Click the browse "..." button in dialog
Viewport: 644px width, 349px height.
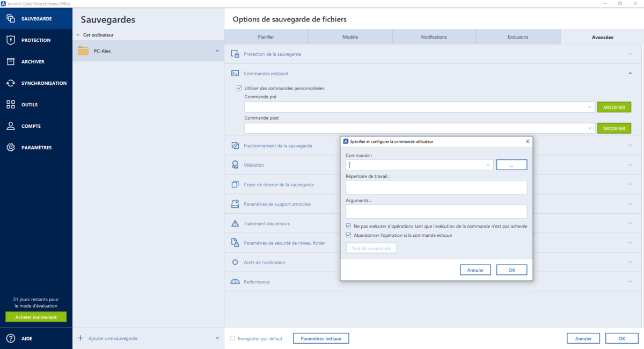[x=511, y=165]
